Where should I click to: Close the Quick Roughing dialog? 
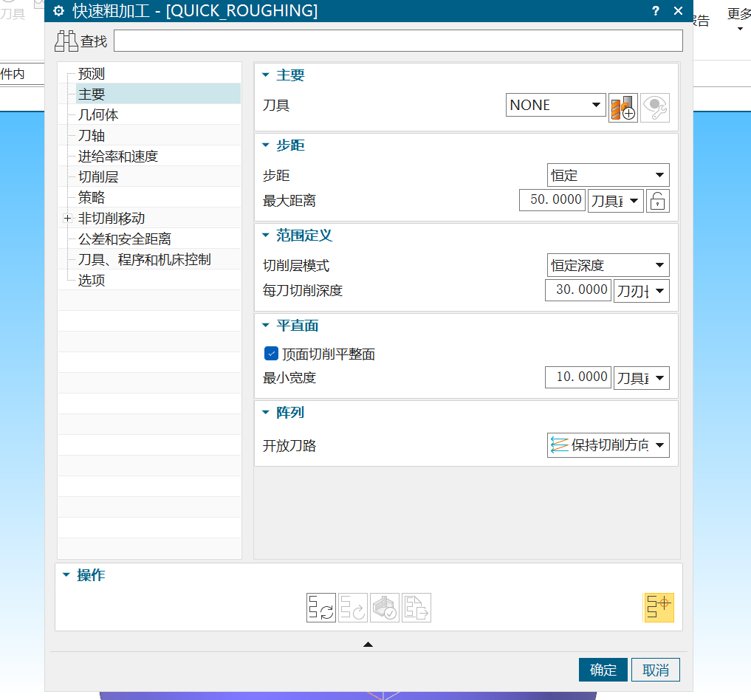pos(678,10)
